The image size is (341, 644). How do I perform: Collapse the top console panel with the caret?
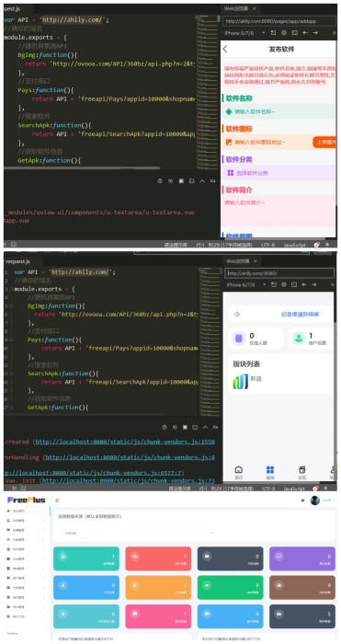click(202, 180)
